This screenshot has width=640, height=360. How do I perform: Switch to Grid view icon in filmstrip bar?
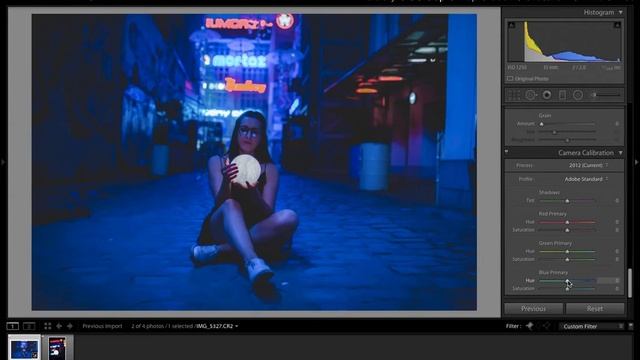point(48,326)
